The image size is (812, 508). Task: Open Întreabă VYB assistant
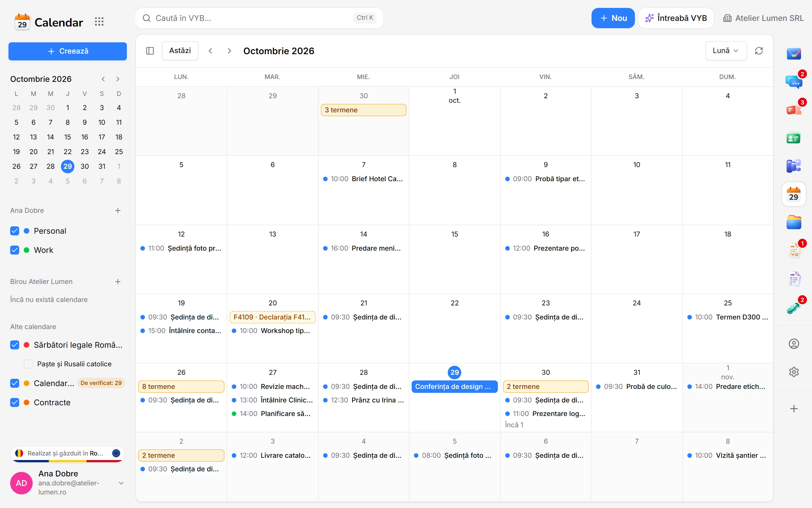[x=676, y=18]
